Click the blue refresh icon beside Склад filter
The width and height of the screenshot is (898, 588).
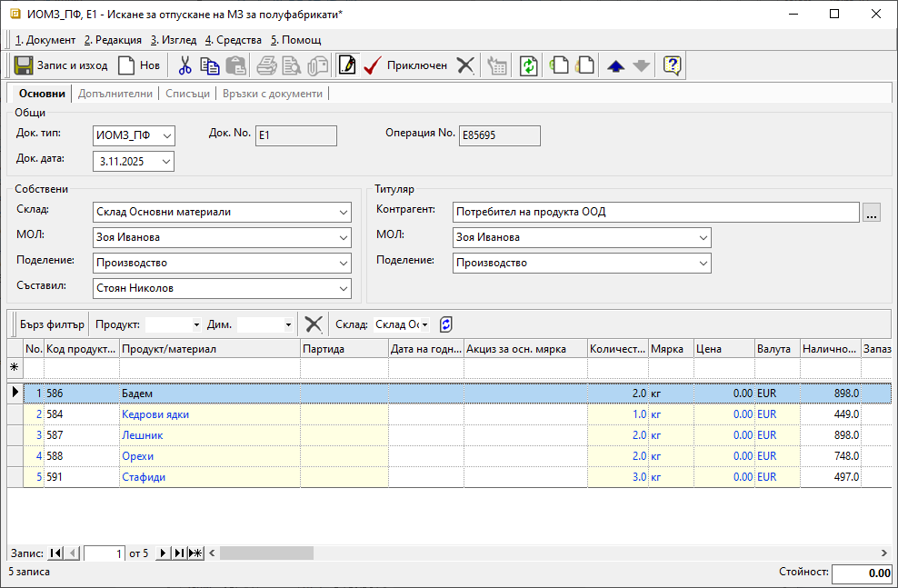click(x=445, y=324)
